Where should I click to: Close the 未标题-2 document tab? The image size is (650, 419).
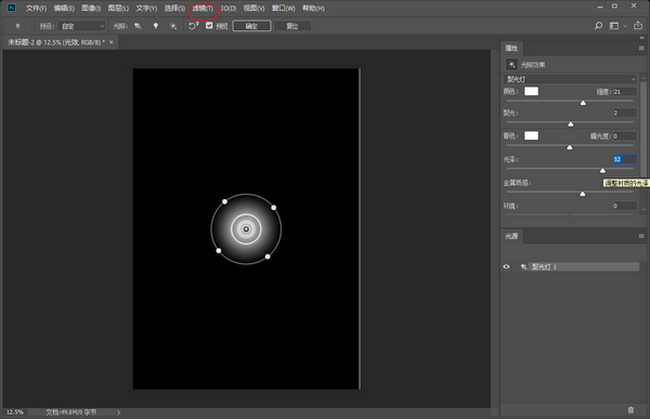113,43
